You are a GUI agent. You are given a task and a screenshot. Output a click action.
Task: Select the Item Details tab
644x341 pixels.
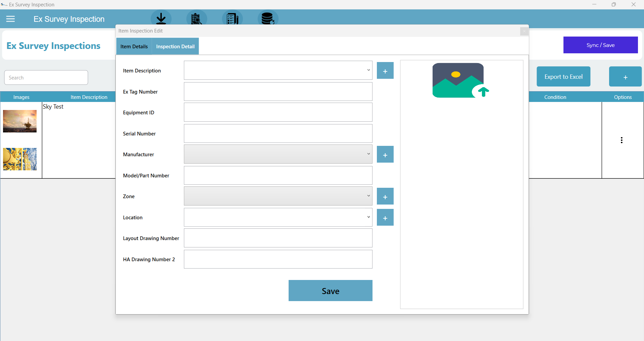[x=134, y=47]
